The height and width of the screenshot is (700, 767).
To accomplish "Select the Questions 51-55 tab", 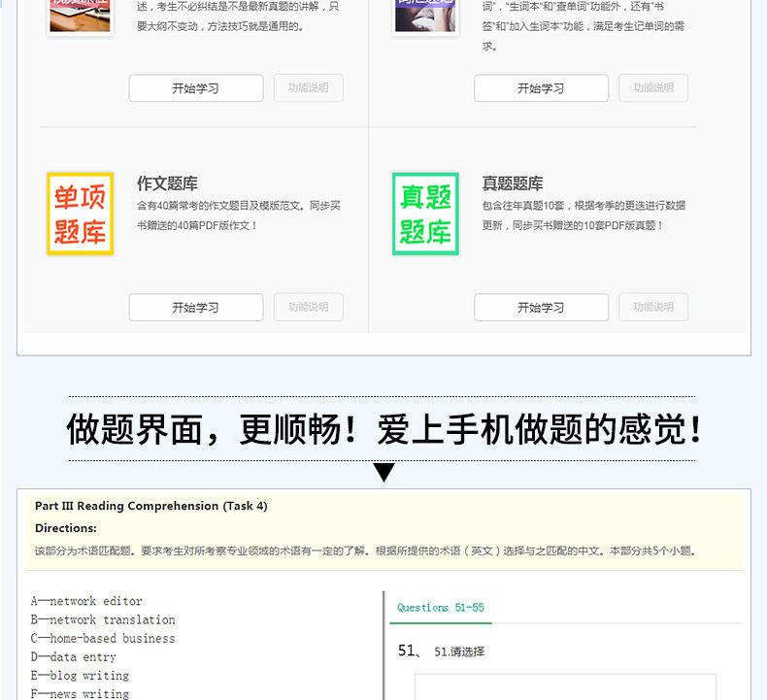I will point(441,608).
